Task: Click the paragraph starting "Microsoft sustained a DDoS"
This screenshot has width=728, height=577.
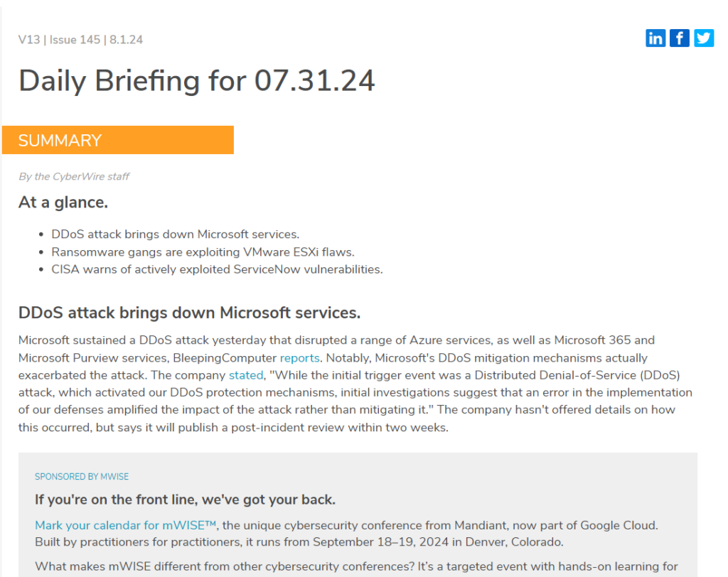Action: click(x=355, y=392)
